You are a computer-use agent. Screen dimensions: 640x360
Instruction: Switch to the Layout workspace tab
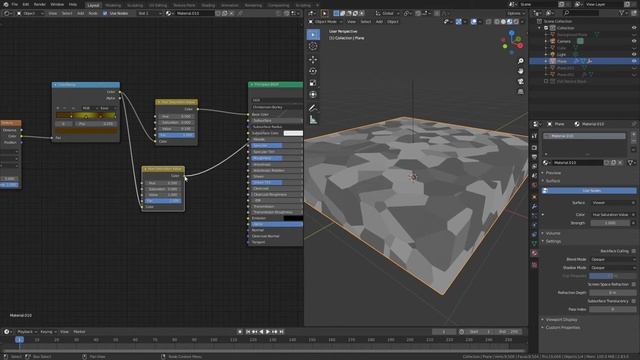coord(93,5)
